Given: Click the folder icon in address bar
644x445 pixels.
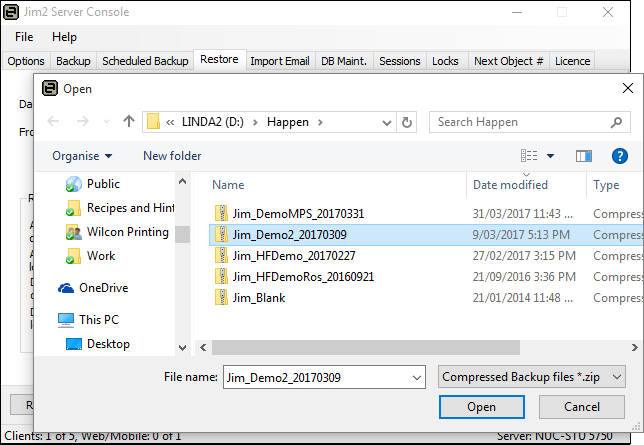Looking at the screenshot, I should [x=153, y=122].
